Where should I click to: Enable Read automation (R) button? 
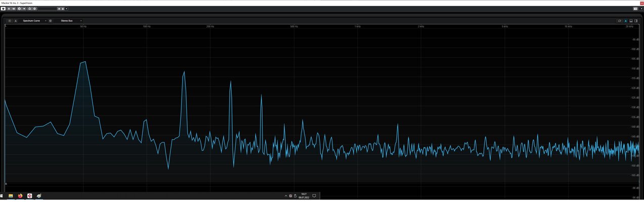tap(9, 9)
